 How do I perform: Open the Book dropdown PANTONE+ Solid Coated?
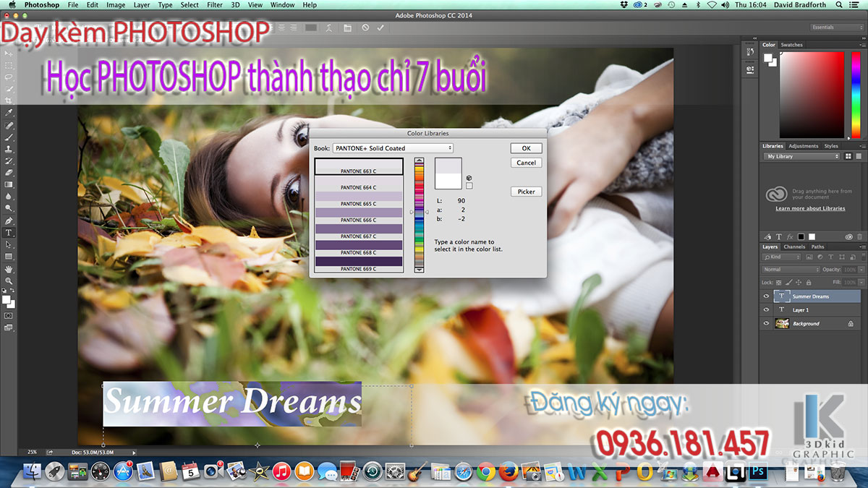(393, 148)
